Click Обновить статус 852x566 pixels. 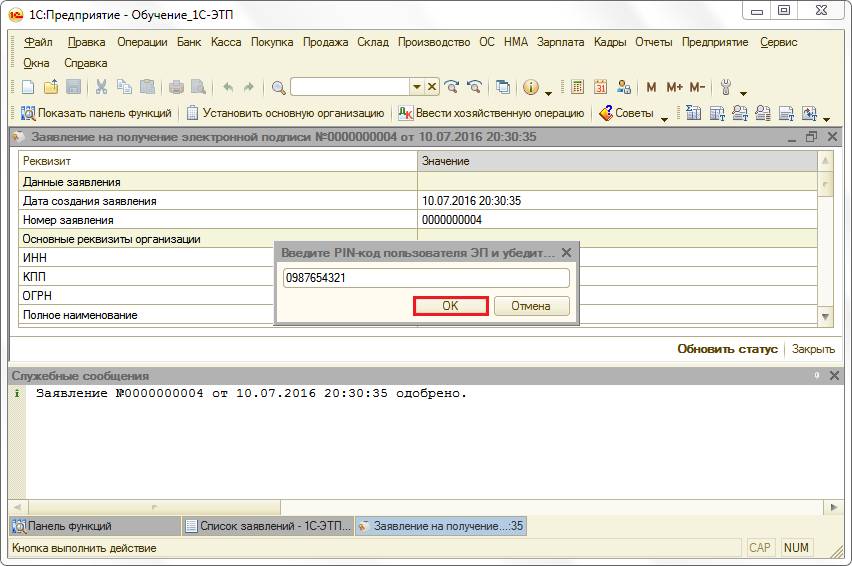[x=727, y=349]
